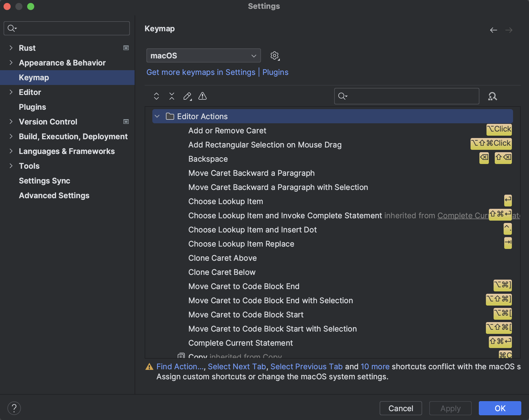This screenshot has height=420, width=529.
Task: Click the Get more keymaps in Settings link
Action: click(201, 72)
